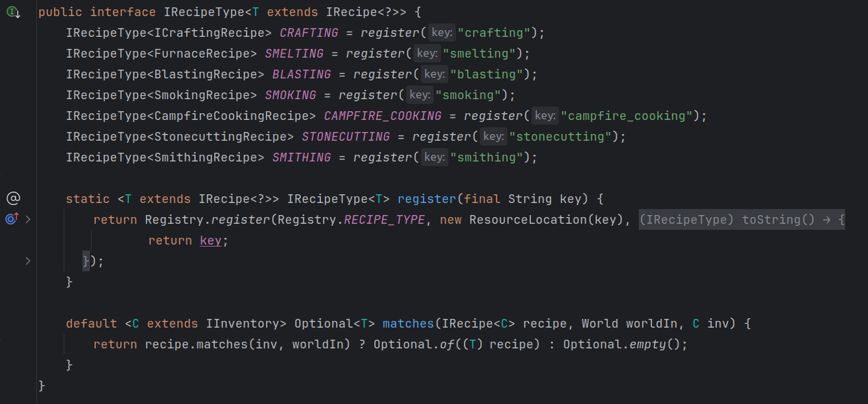This screenshot has width=868, height=404.
Task: Click the implemented interface gutter icon
Action: tap(13, 12)
